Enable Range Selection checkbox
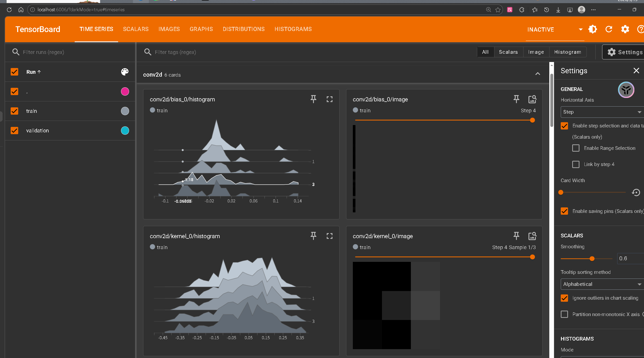The width and height of the screenshot is (644, 358). click(576, 148)
